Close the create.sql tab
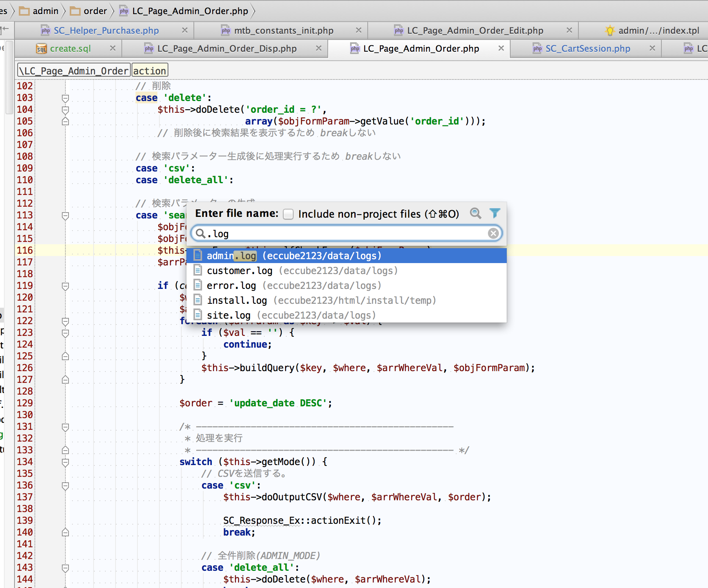Image resolution: width=708 pixels, height=588 pixels. click(113, 48)
